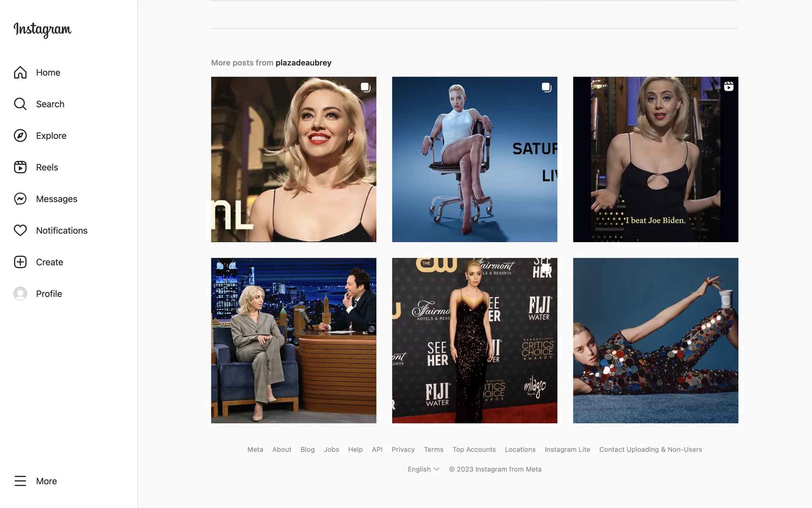This screenshot has height=508, width=812.
Task: Open the blonde close-up SNL post
Action: tap(294, 159)
